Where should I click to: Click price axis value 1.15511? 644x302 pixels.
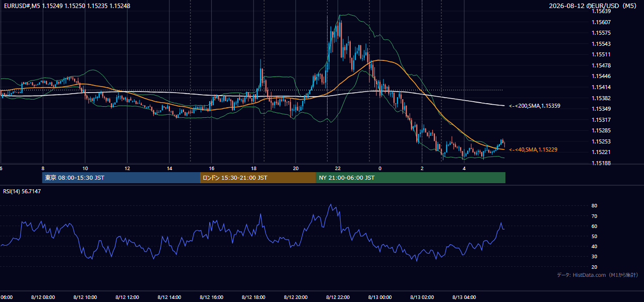pyautogui.click(x=602, y=54)
